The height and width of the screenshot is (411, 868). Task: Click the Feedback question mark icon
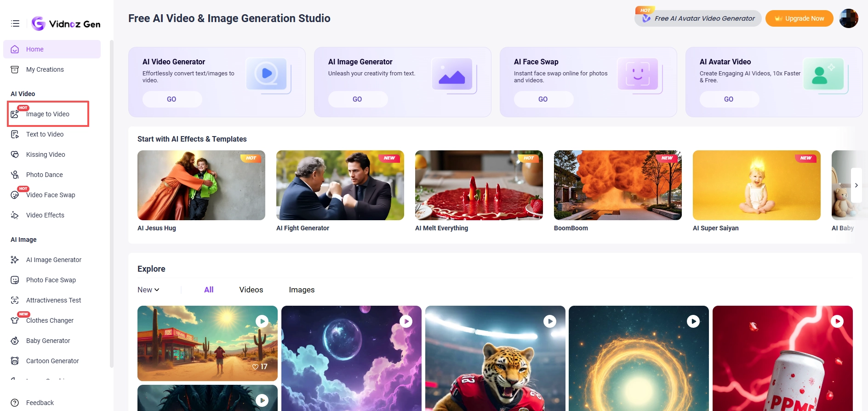tap(15, 403)
